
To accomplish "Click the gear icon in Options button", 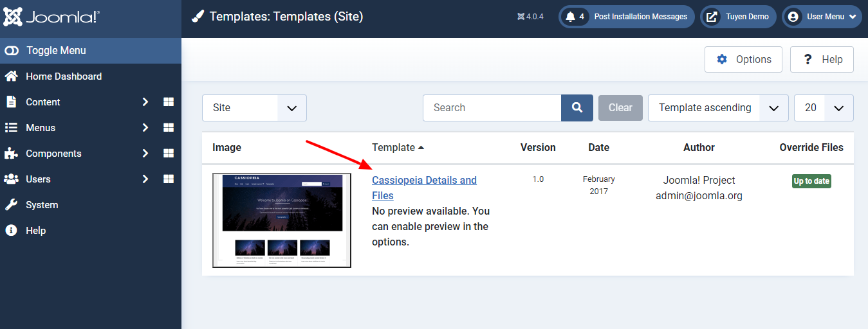I will click(722, 59).
